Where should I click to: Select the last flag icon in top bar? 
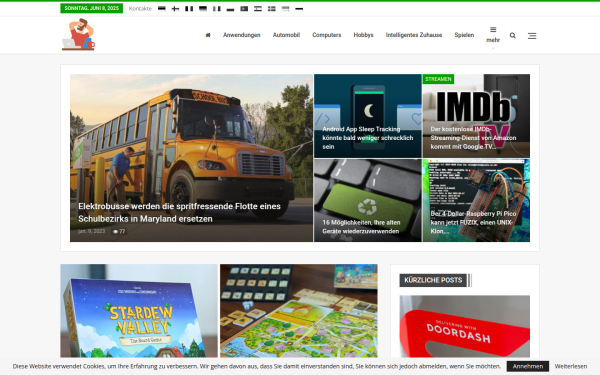(299, 9)
